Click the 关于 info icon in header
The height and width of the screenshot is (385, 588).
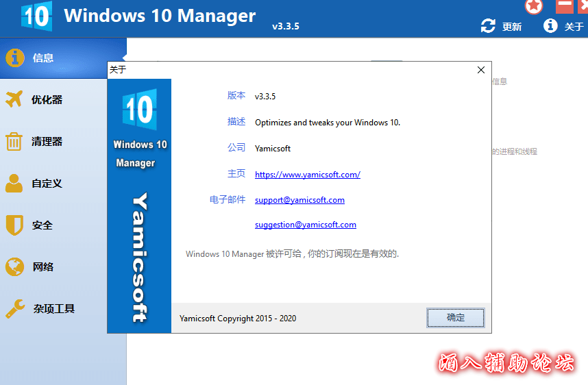(x=550, y=26)
